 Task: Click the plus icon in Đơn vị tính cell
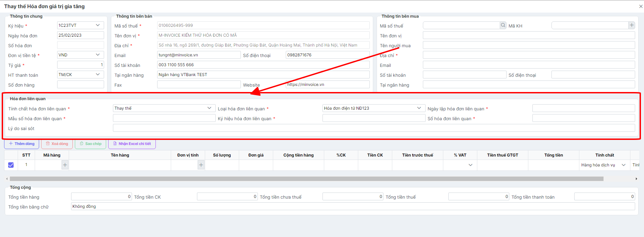click(x=201, y=165)
